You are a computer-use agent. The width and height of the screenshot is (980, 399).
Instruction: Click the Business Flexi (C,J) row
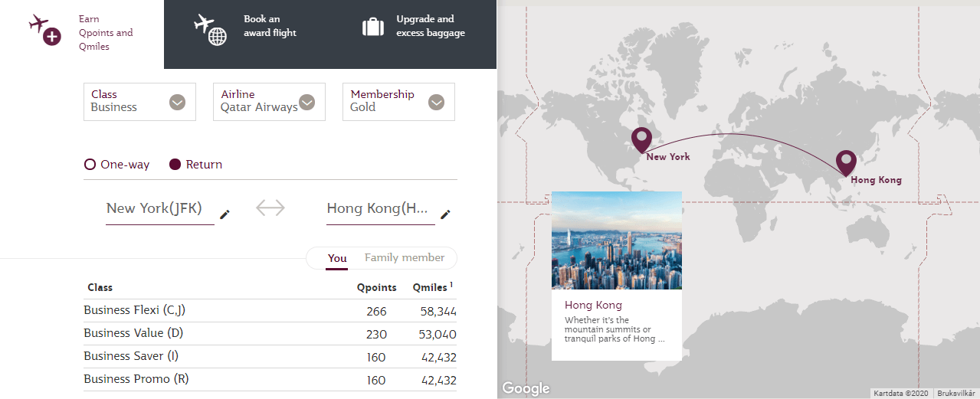tap(270, 311)
